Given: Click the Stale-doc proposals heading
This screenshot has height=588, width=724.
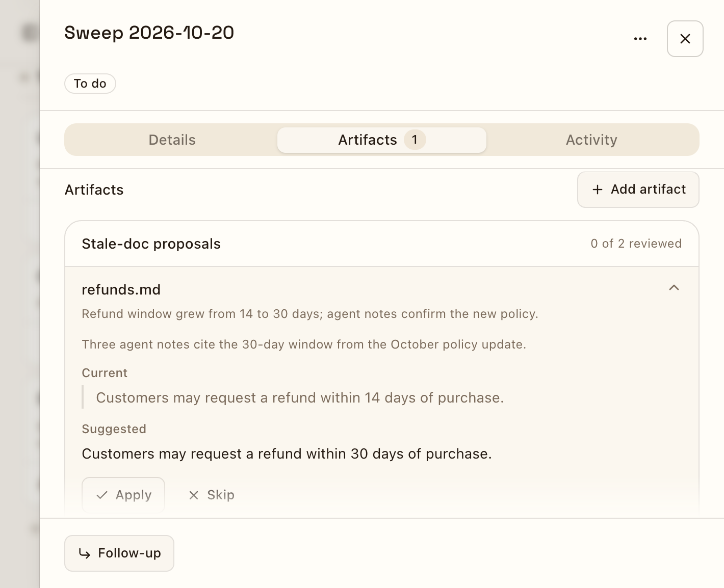Looking at the screenshot, I should [151, 244].
